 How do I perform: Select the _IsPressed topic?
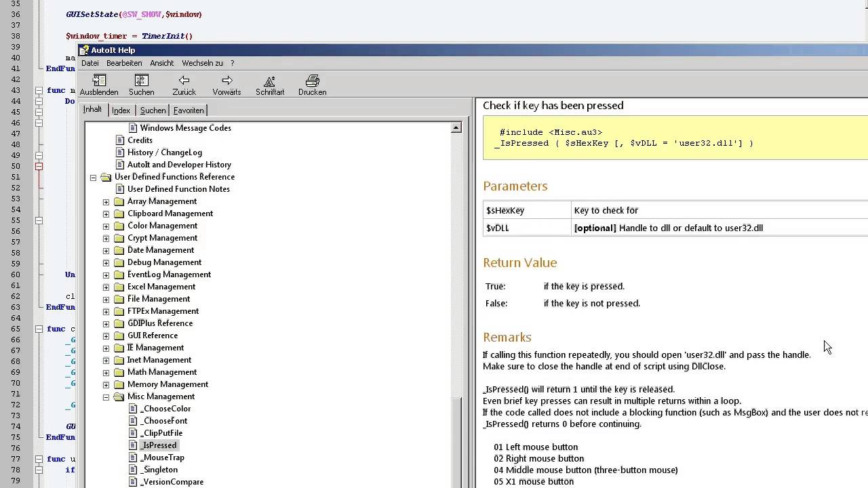(159, 445)
